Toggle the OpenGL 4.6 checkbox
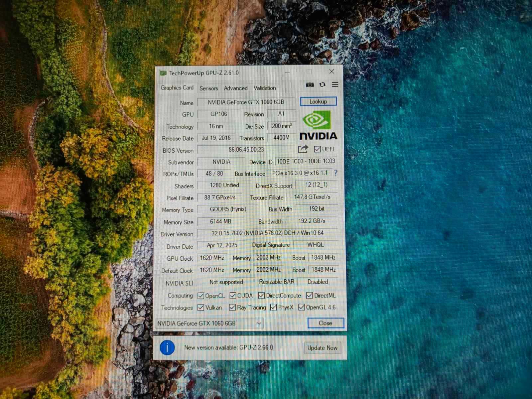 [x=302, y=307]
